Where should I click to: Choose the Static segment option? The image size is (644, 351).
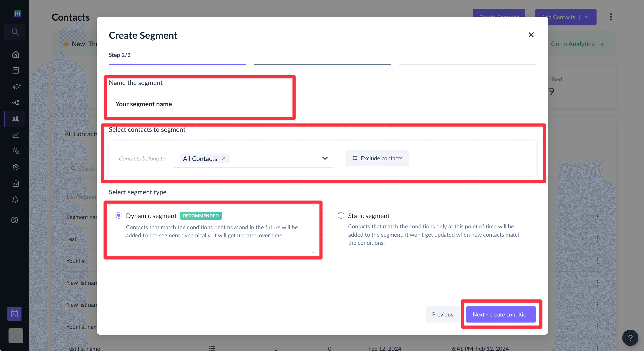tap(341, 215)
